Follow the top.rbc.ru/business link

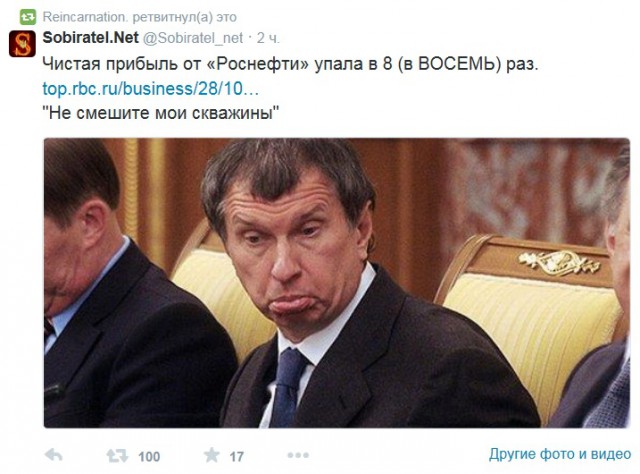pyautogui.click(x=151, y=89)
